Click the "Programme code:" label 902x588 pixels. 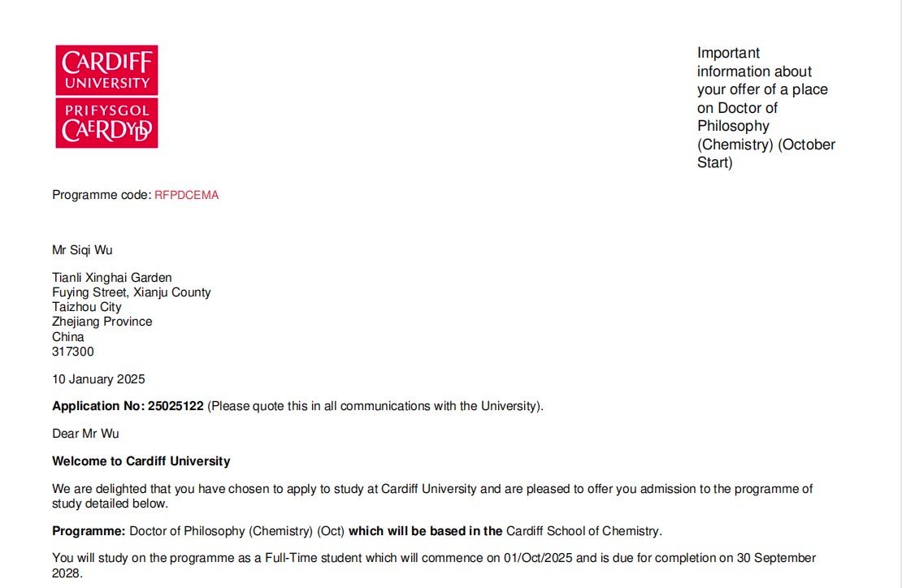pyautogui.click(x=102, y=195)
